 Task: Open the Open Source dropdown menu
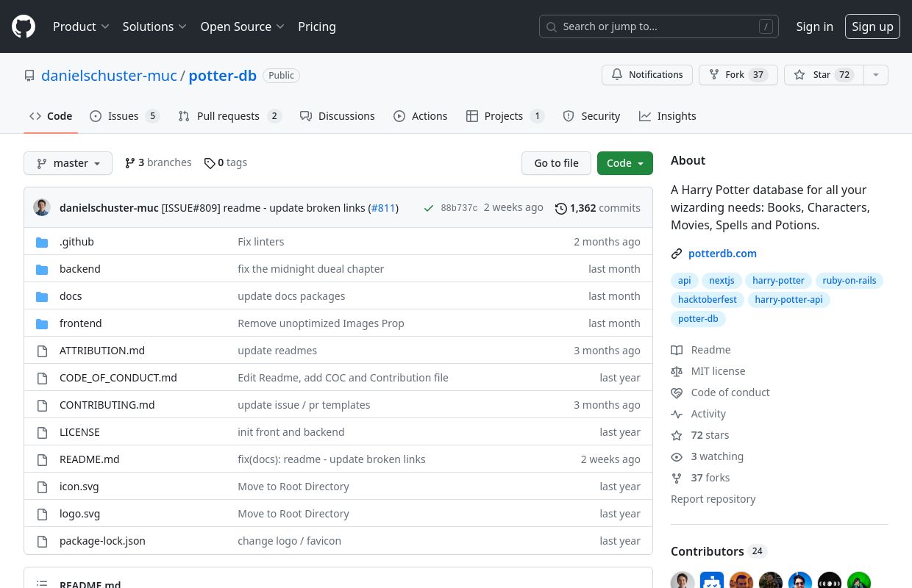point(243,26)
